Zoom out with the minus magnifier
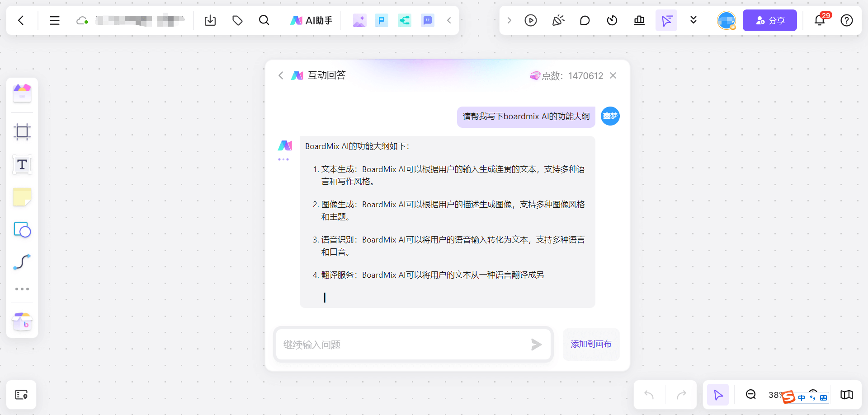The image size is (868, 415). [x=751, y=395]
